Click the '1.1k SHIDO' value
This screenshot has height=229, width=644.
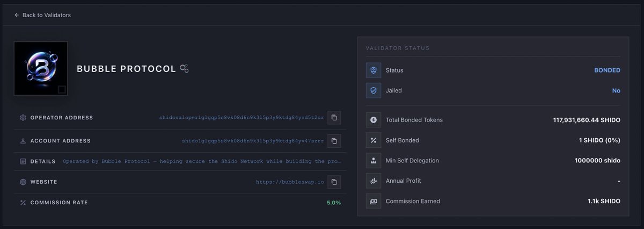pyautogui.click(x=604, y=201)
